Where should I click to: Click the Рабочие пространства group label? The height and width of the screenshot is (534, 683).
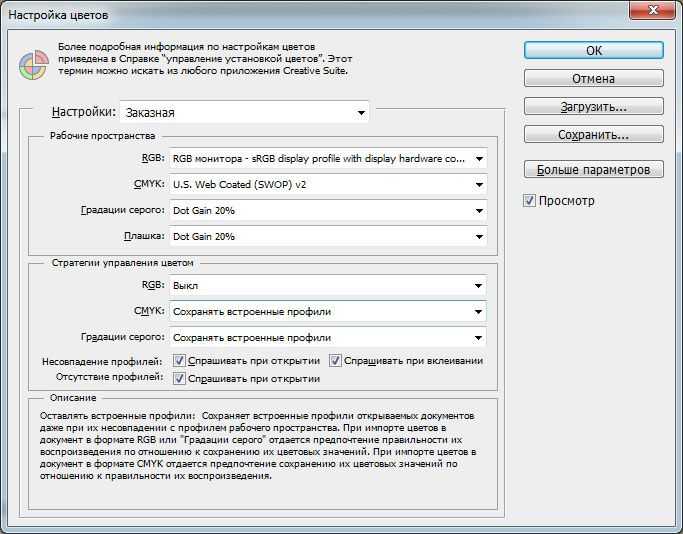(102, 136)
